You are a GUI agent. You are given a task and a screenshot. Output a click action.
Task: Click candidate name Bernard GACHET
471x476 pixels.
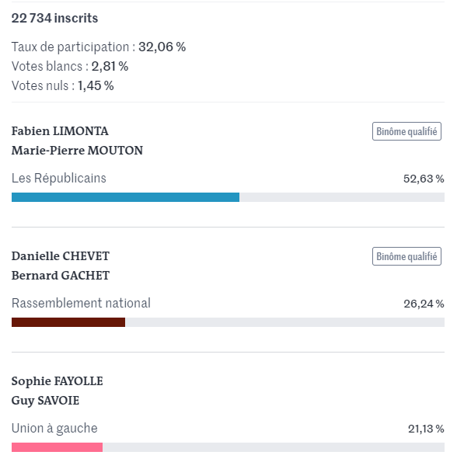61,276
